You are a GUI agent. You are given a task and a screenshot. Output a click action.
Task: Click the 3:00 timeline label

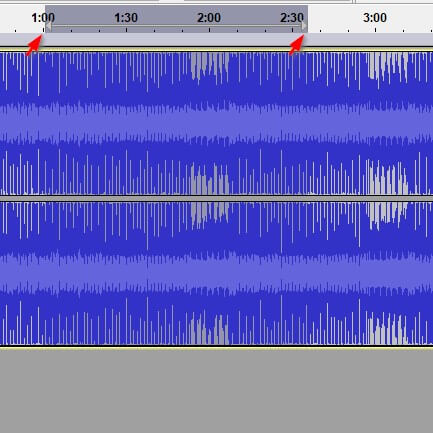[375, 17]
